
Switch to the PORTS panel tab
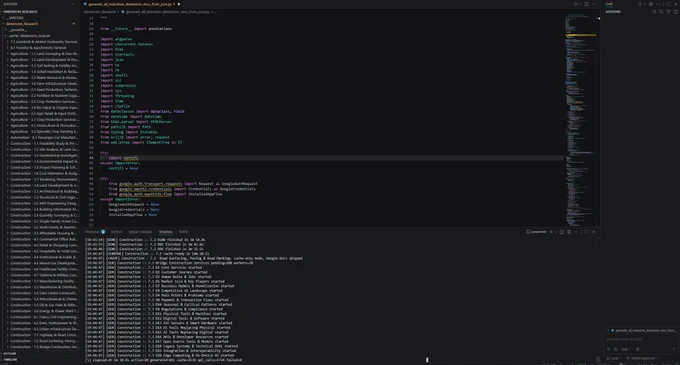click(183, 232)
